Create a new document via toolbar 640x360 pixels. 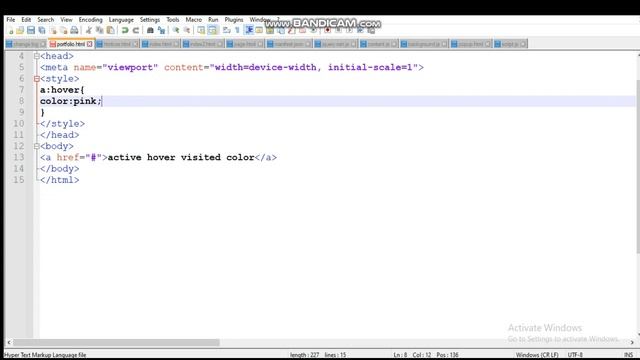pyautogui.click(x=11, y=31)
